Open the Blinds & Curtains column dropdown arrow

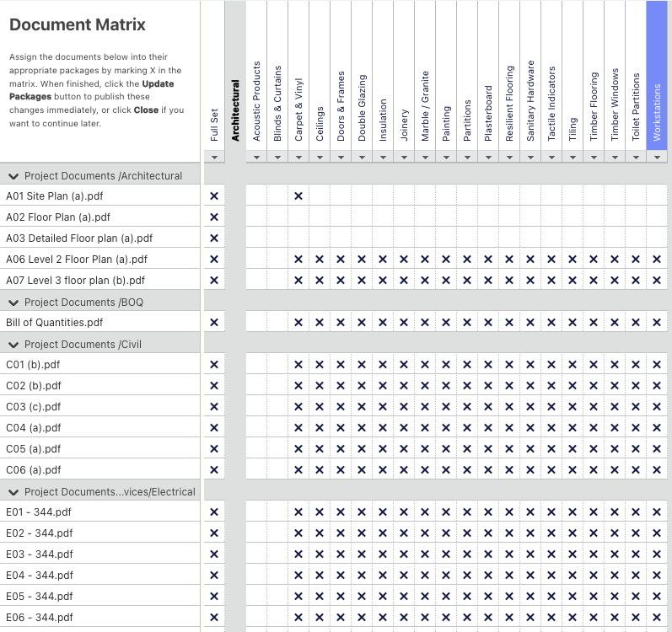(x=277, y=157)
